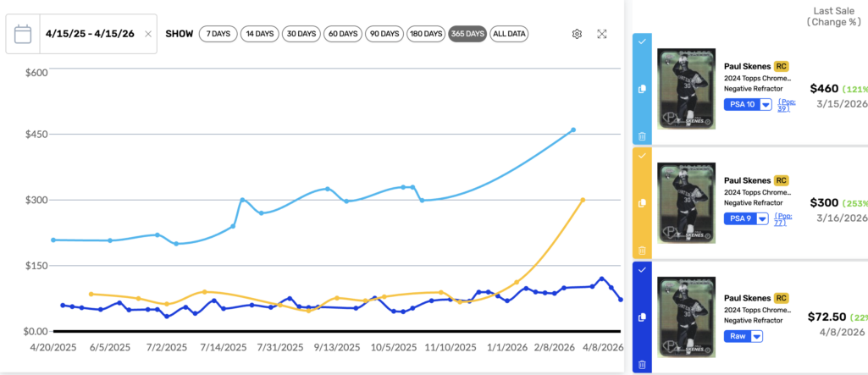Viewport: 868px width, 375px height.
Task: Click the 4/20/2025 x-axis label
Action: tap(52, 348)
